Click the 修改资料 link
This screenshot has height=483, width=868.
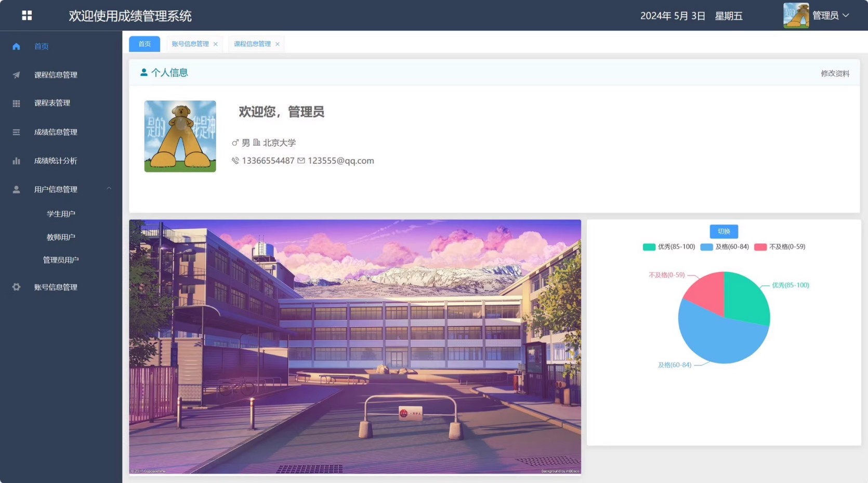point(835,73)
